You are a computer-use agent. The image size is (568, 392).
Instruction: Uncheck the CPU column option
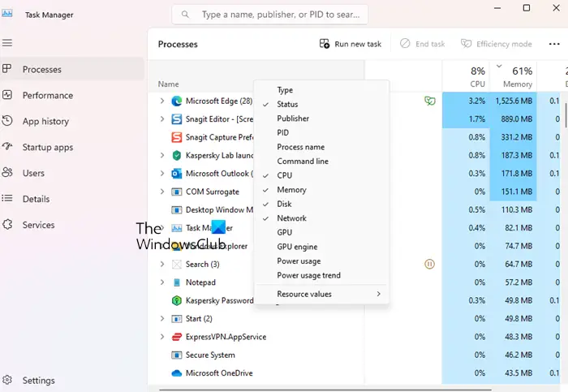322,175
